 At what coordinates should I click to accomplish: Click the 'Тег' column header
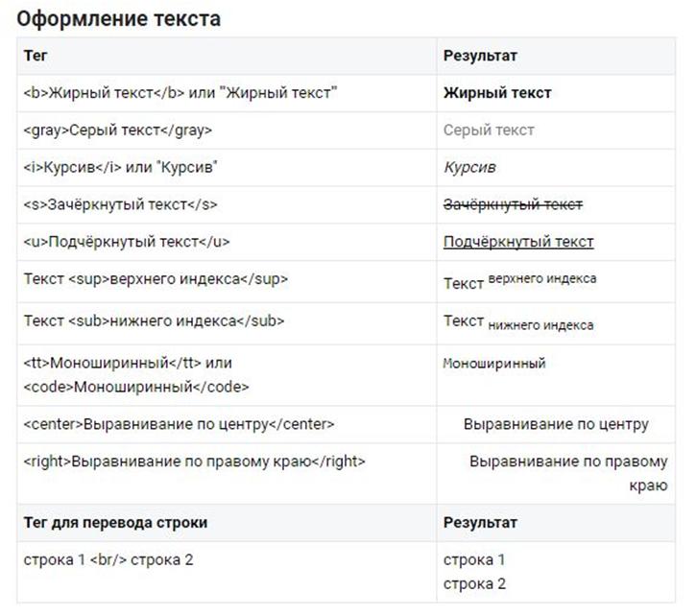(x=36, y=56)
